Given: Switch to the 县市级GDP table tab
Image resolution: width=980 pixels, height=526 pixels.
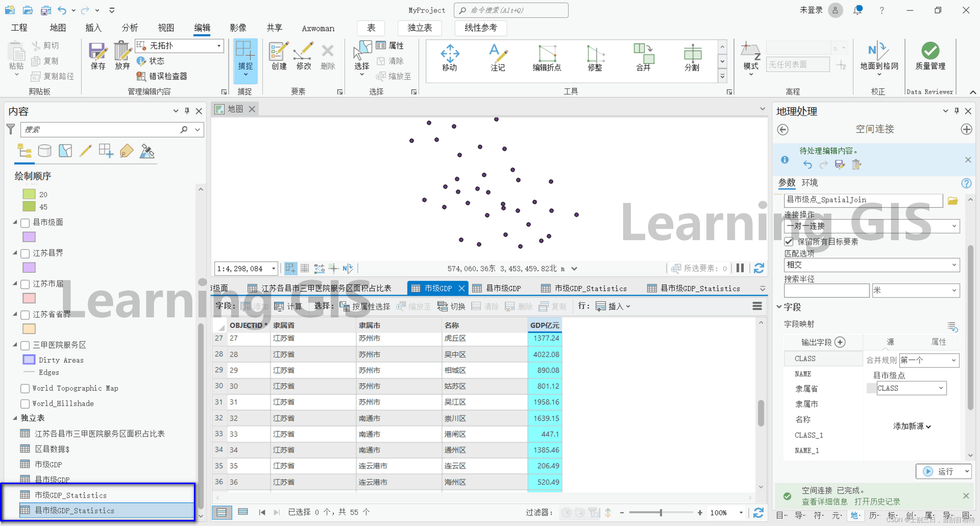Looking at the screenshot, I should click(x=503, y=288).
